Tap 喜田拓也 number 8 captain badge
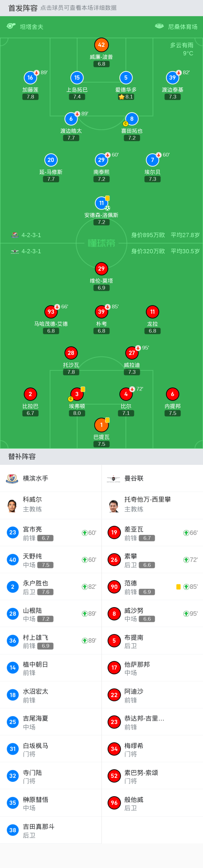The image size is (203, 868). pos(132,119)
